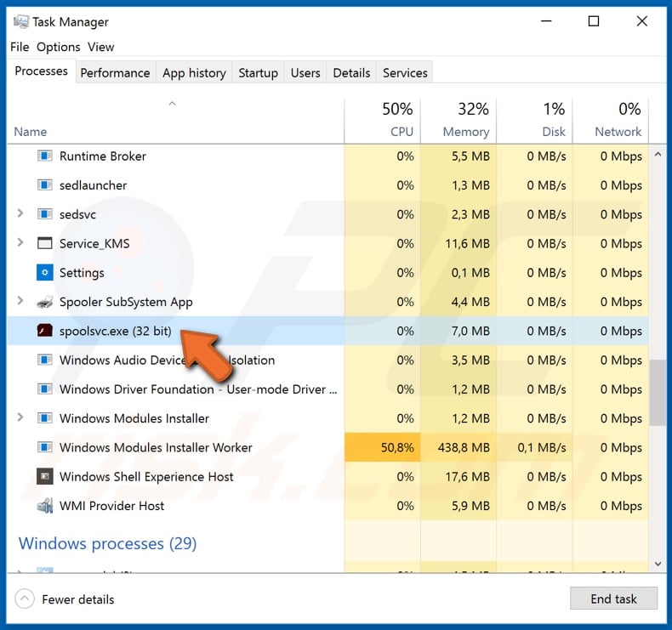Click the Settings gear icon

(44, 272)
